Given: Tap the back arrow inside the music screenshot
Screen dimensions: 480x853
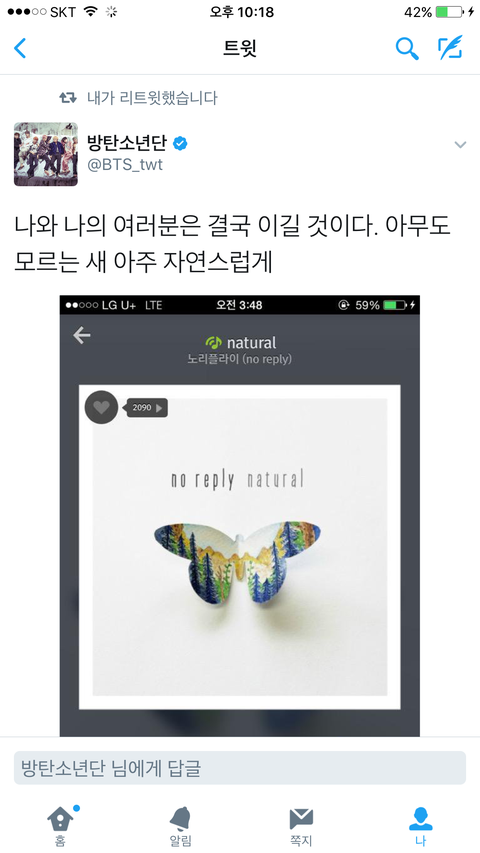Looking at the screenshot, I should tap(82, 335).
